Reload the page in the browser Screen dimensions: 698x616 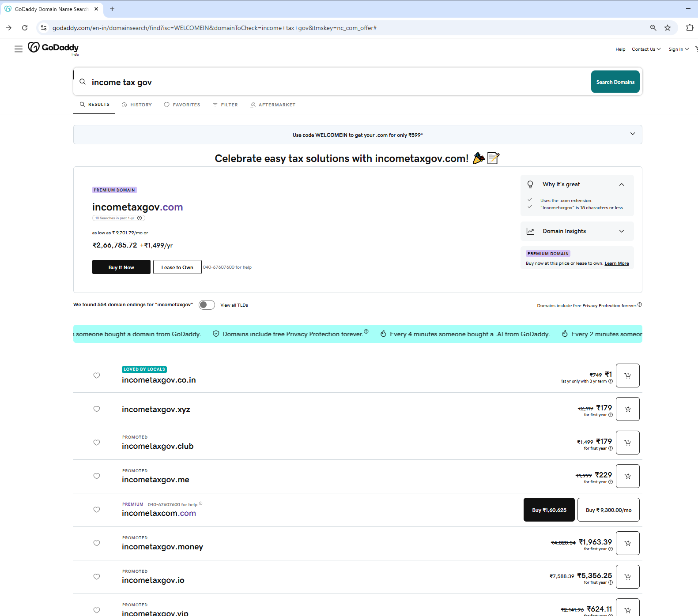click(25, 28)
